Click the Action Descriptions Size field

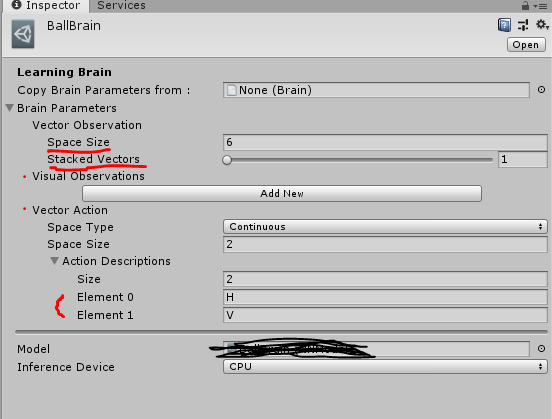(x=385, y=279)
